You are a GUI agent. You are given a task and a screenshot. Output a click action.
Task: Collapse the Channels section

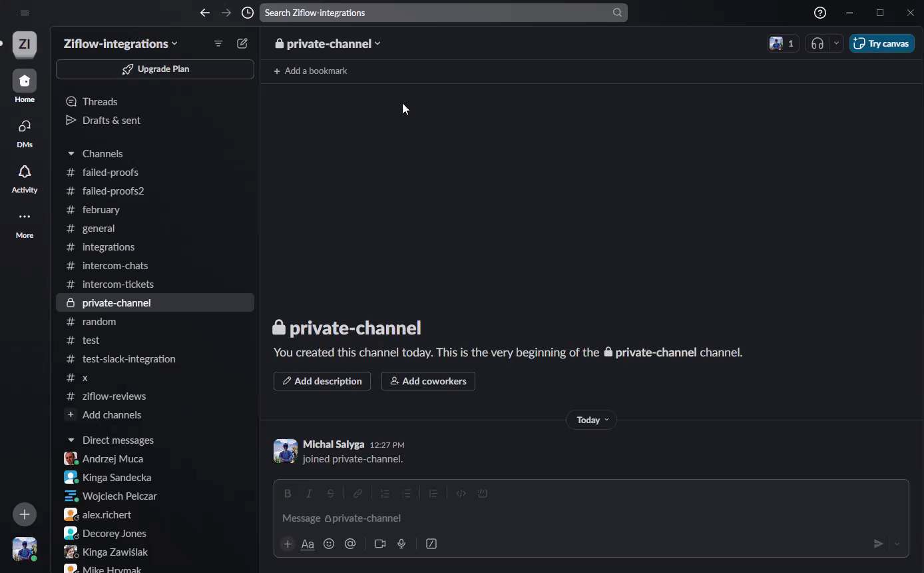point(71,154)
